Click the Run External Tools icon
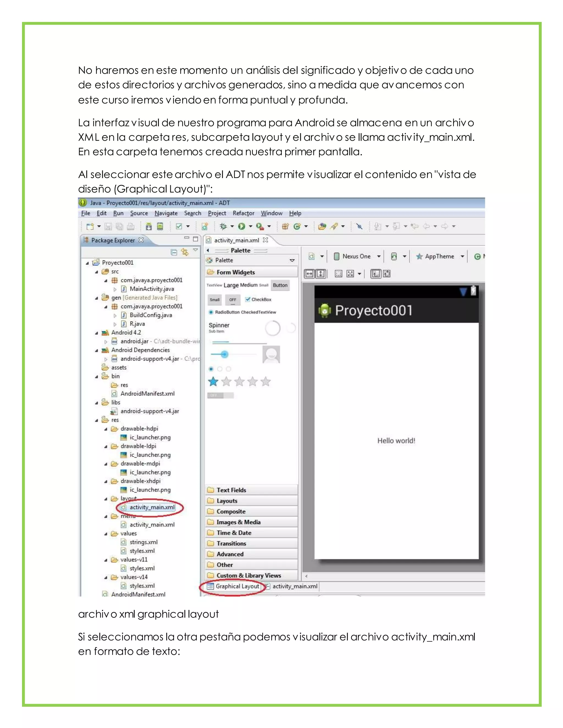Image resolution: width=563 pixels, height=728 pixels. tap(260, 227)
